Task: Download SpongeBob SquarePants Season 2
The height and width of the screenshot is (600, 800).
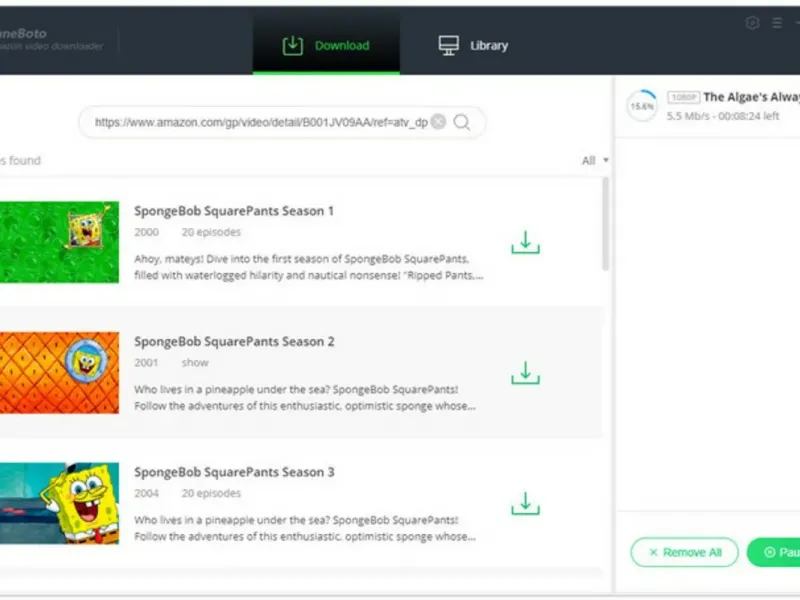Action: (x=526, y=373)
